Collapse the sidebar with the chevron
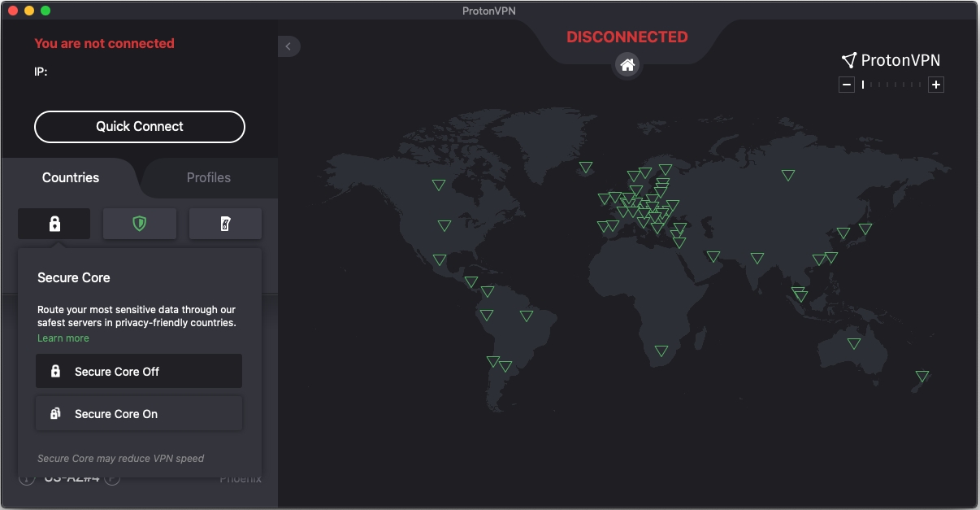 pos(289,46)
